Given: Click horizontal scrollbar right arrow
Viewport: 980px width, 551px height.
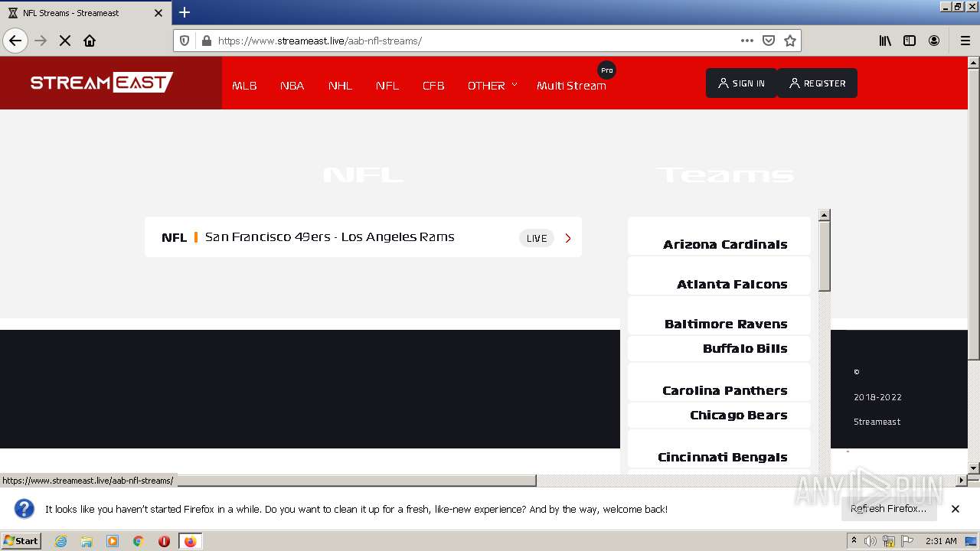Looking at the screenshot, I should click(x=962, y=481).
